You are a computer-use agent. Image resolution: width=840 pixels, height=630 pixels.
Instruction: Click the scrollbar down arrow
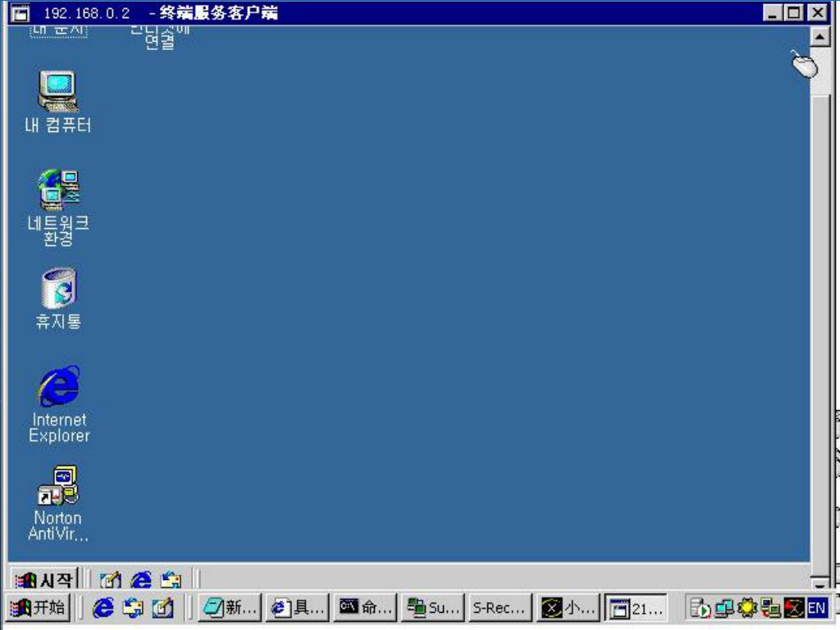click(819, 582)
